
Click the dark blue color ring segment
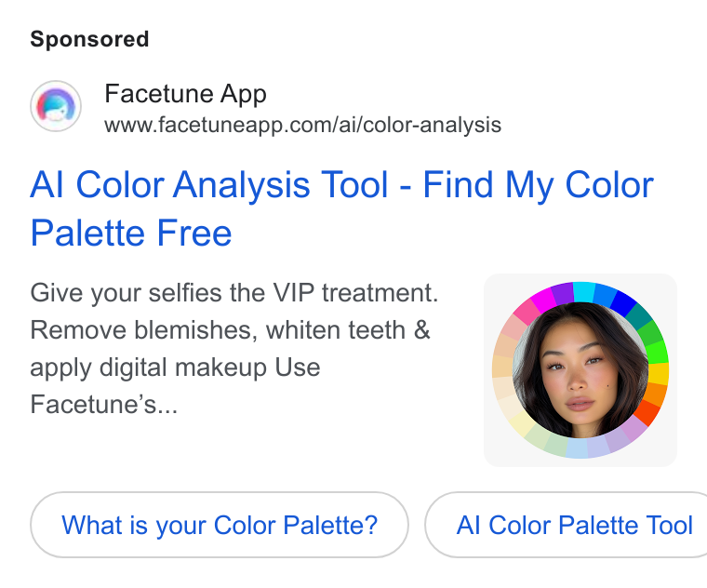point(623,303)
